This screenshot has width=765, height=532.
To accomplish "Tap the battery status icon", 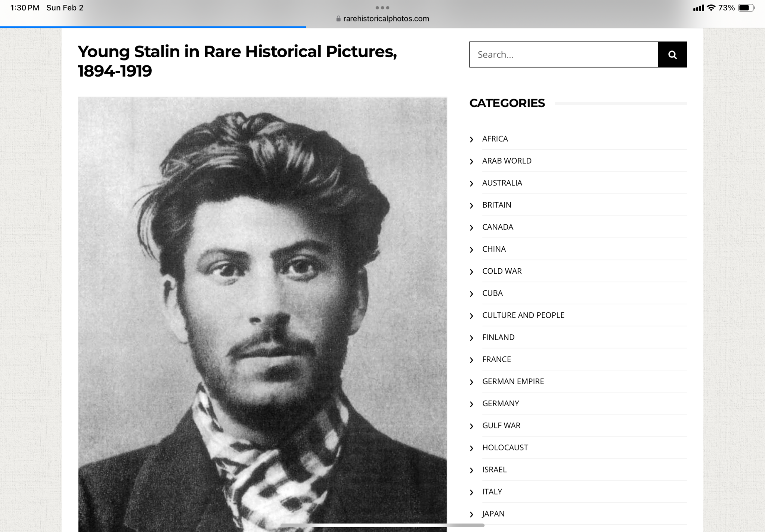I will [746, 8].
